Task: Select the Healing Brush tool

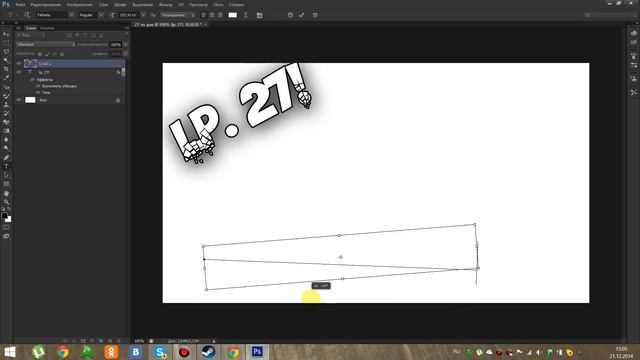Action: (6, 87)
